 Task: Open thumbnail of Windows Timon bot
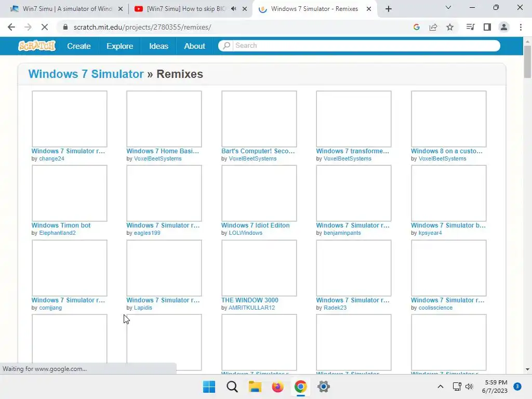click(x=70, y=193)
